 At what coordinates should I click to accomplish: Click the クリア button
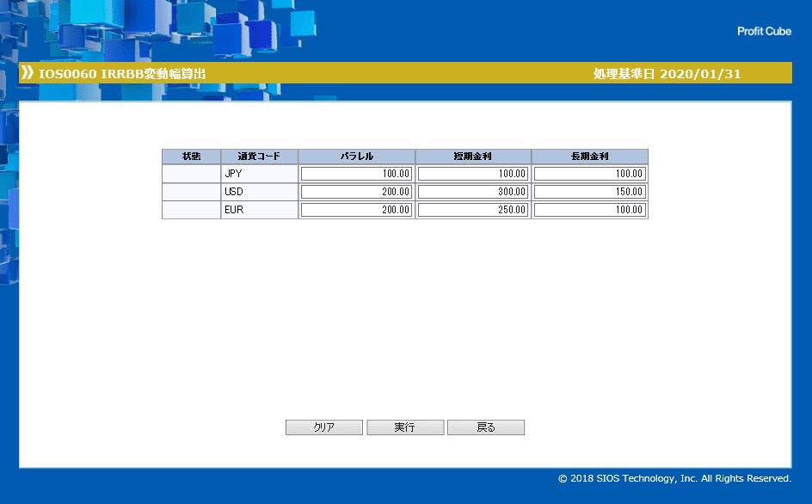click(x=324, y=427)
